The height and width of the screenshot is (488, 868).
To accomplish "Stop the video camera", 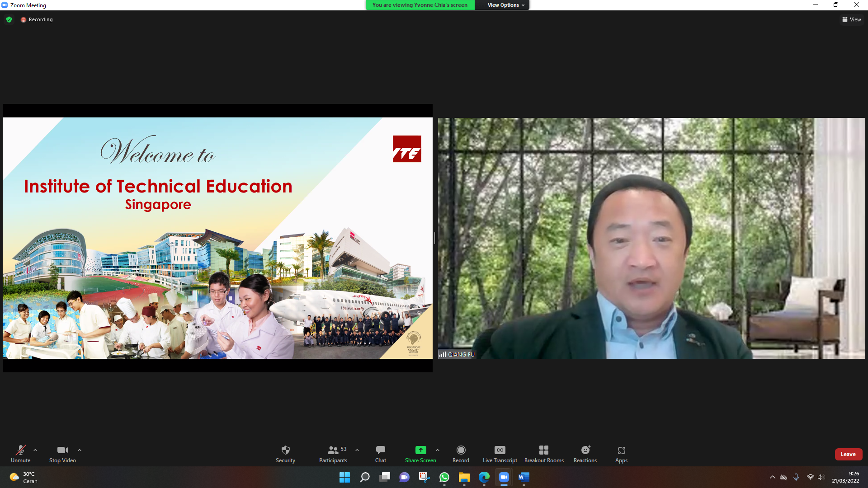I will point(62,450).
